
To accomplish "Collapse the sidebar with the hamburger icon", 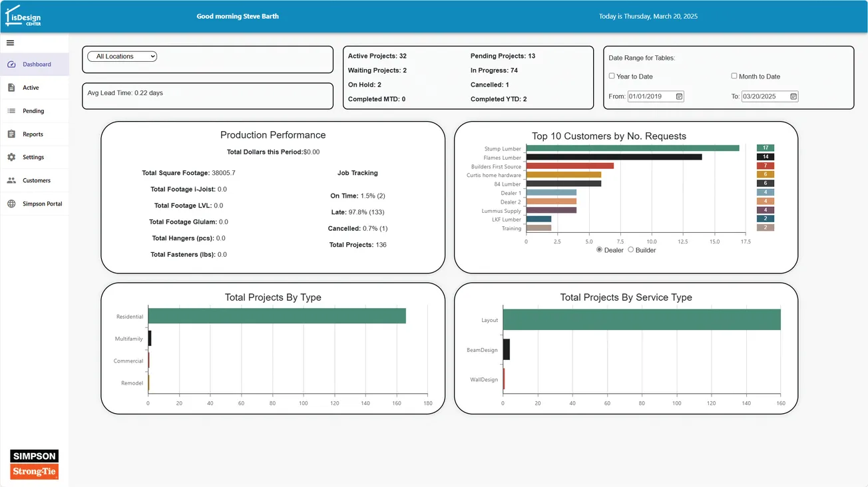I will [9, 42].
